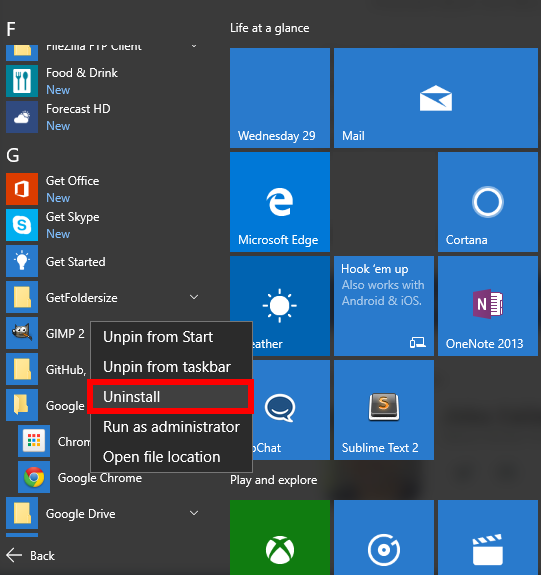The height and width of the screenshot is (575, 541).
Task: Choose Uninstall from the context menu
Action: click(x=172, y=397)
